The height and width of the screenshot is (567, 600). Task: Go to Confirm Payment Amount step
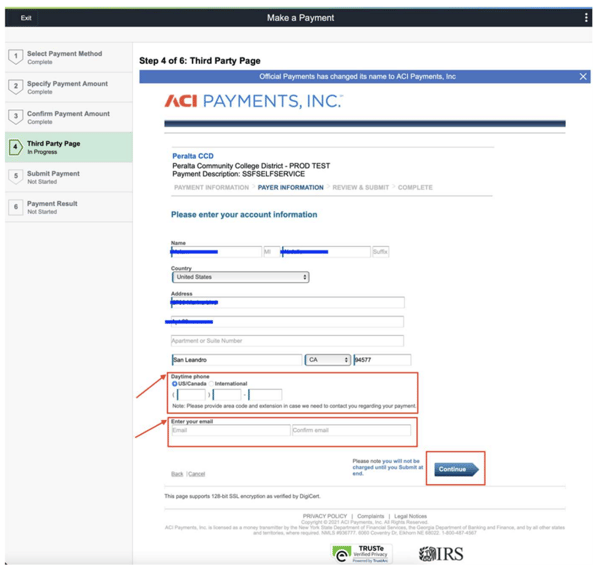(x=69, y=117)
